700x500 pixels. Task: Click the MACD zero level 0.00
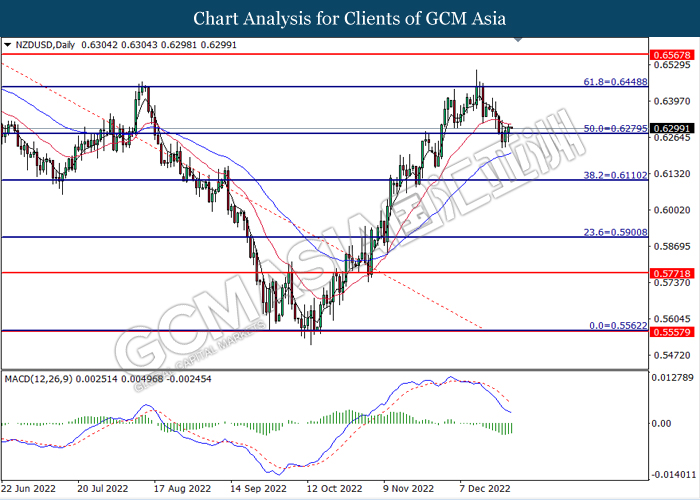click(x=661, y=423)
